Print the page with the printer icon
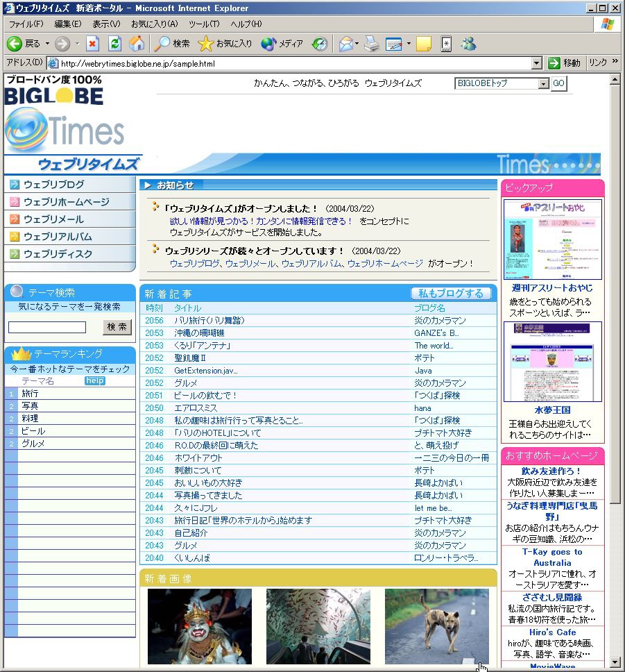The image size is (625, 672). coord(372,43)
